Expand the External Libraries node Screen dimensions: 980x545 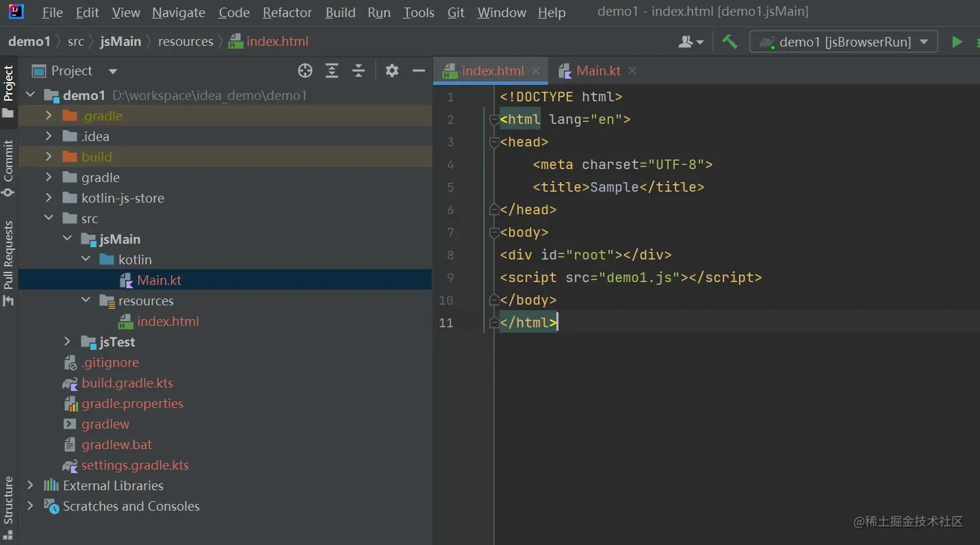pyautogui.click(x=30, y=485)
